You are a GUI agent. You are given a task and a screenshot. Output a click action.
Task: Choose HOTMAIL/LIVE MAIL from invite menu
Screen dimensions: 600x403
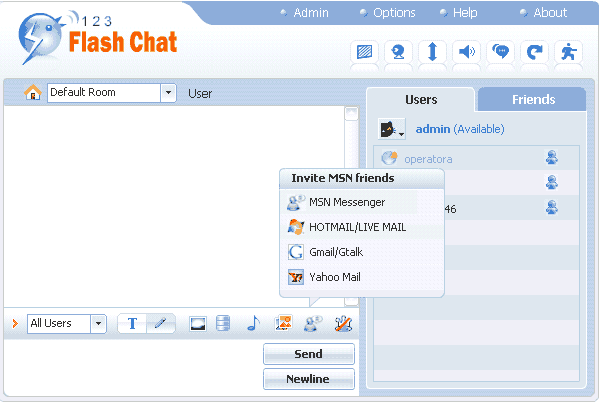click(x=362, y=227)
